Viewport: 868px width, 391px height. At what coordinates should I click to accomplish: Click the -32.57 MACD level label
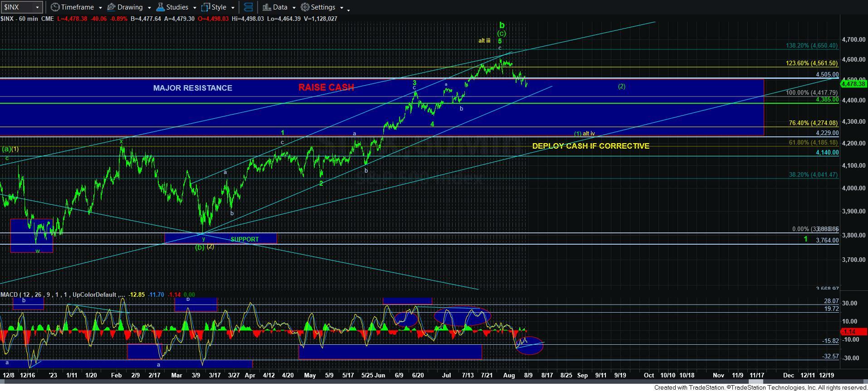point(830,357)
